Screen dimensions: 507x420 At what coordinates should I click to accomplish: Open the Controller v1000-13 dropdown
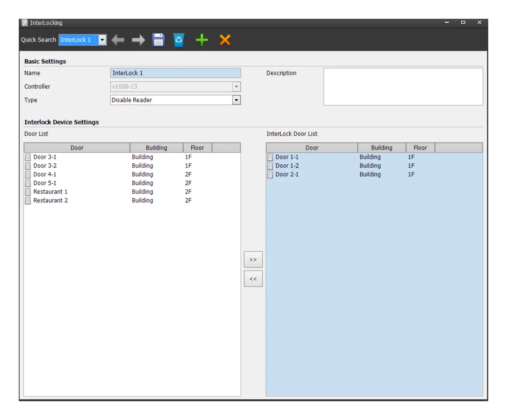tap(236, 87)
